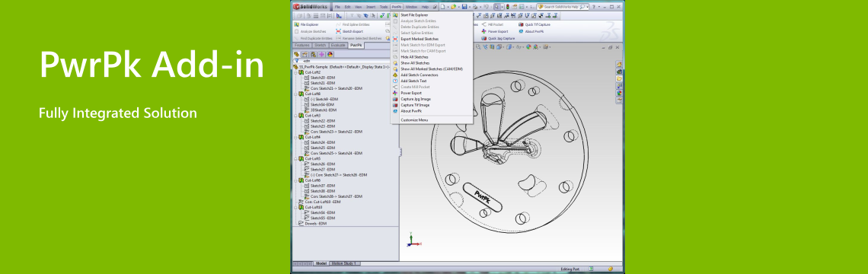
Task: Open the Insert menu
Action: [x=371, y=7]
